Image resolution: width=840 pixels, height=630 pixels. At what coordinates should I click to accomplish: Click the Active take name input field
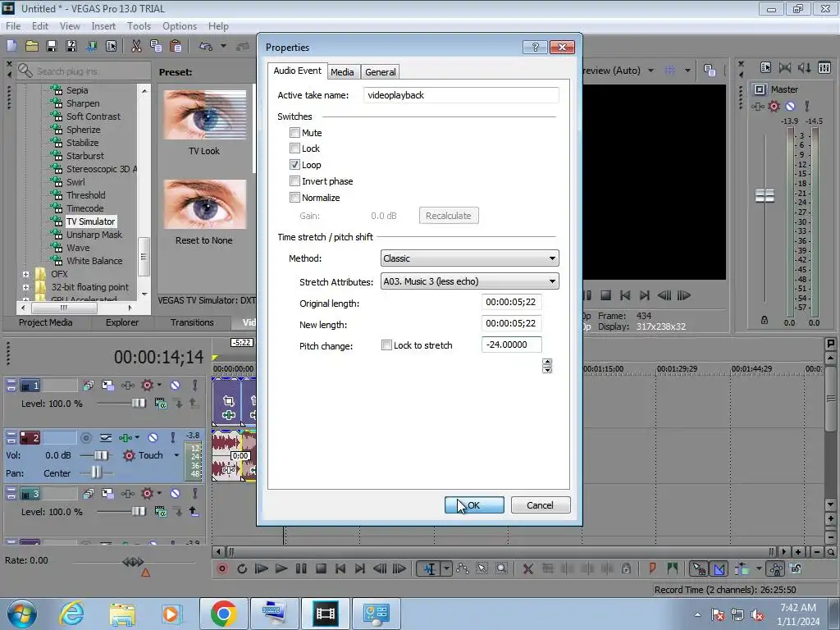pyautogui.click(x=461, y=95)
